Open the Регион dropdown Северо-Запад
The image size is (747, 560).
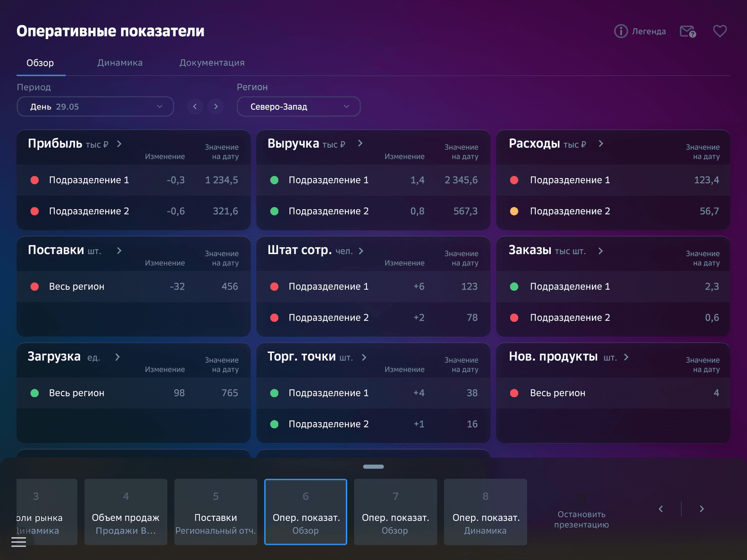coord(299,106)
